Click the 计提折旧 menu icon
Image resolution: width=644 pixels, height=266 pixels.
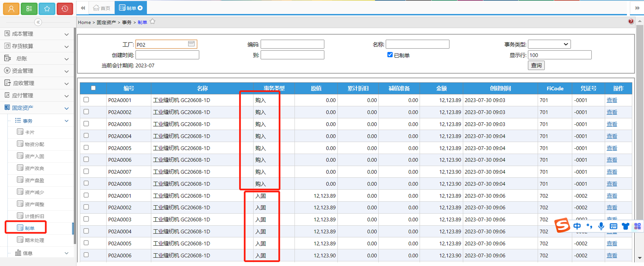(20, 215)
